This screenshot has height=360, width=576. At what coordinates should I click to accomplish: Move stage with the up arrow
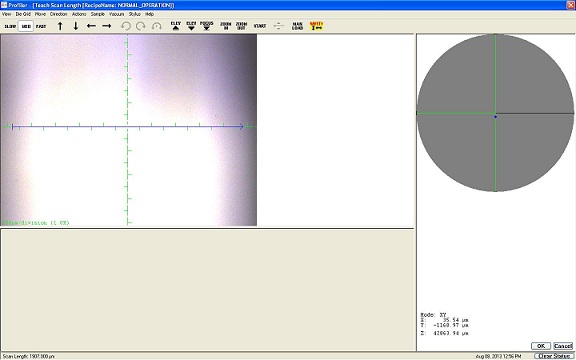(60, 26)
